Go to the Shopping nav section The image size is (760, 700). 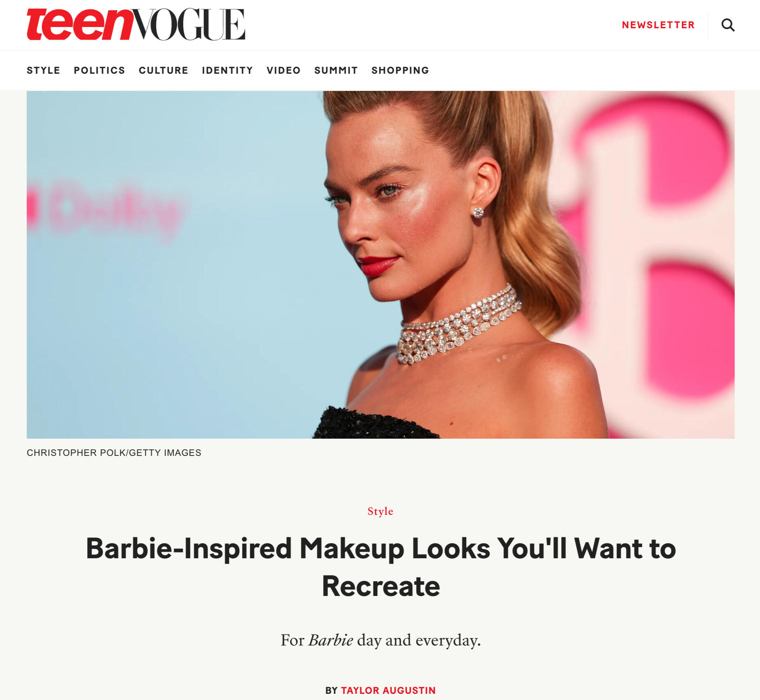point(400,70)
